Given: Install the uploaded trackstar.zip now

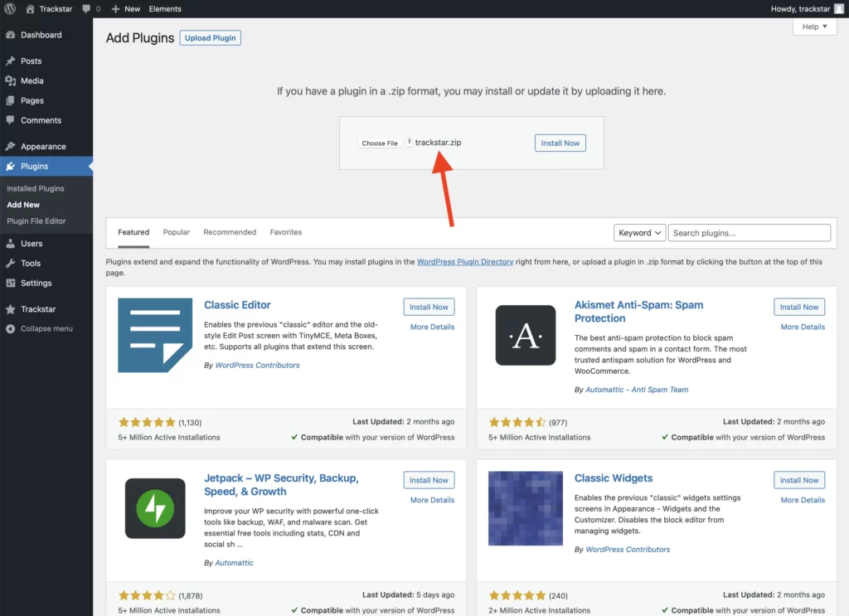Looking at the screenshot, I should (560, 143).
